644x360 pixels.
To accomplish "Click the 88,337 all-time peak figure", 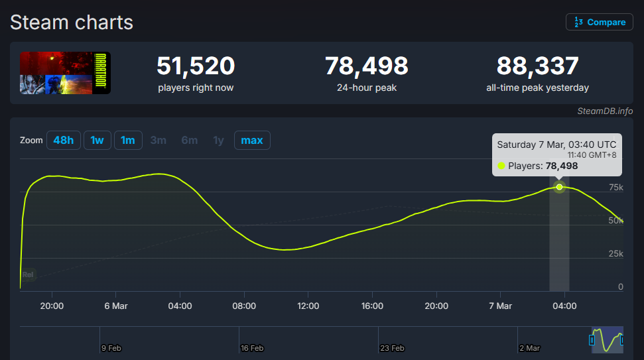I will pyautogui.click(x=537, y=66).
